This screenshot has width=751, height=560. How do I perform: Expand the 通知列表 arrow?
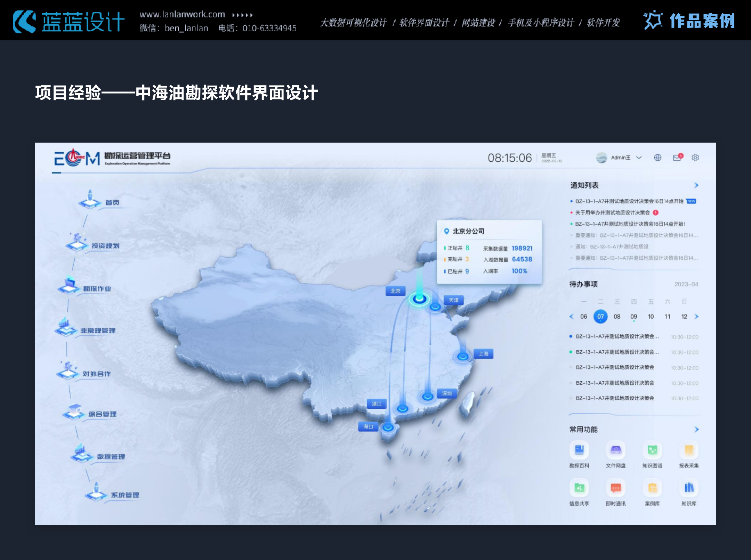[x=696, y=185]
